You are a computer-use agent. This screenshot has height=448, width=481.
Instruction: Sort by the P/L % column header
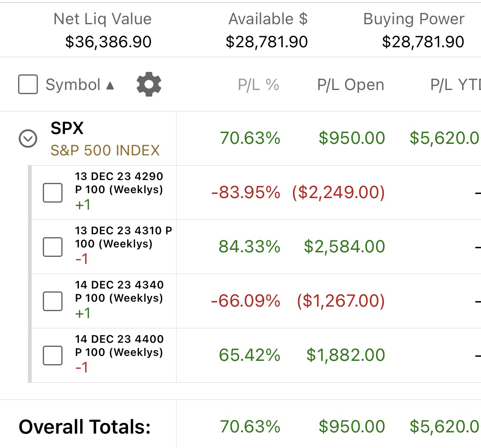coord(258,85)
